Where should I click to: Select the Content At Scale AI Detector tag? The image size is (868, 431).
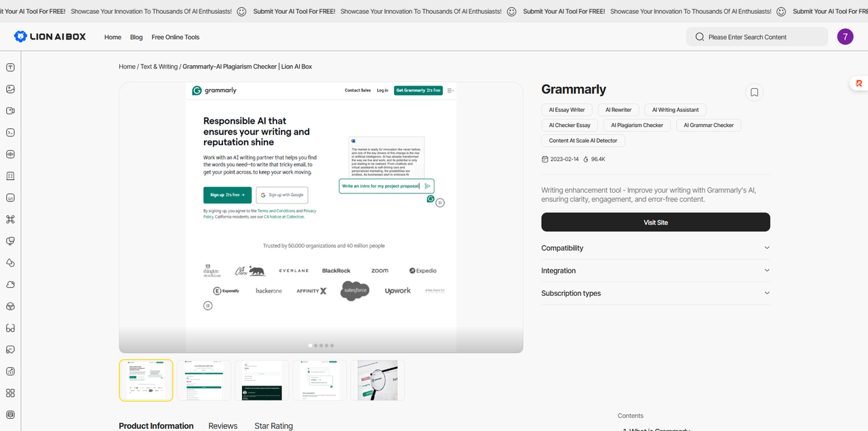583,140
